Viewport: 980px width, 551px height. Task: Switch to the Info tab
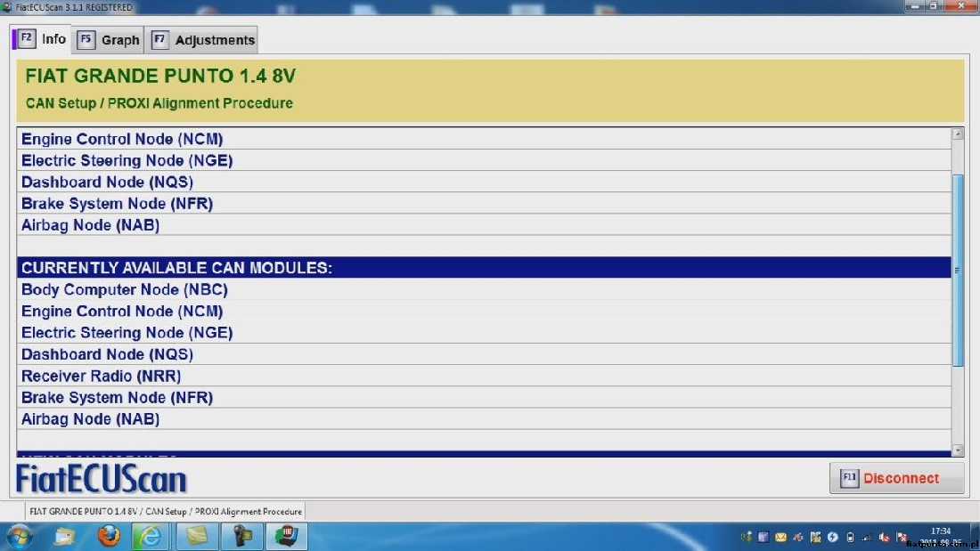[41, 39]
